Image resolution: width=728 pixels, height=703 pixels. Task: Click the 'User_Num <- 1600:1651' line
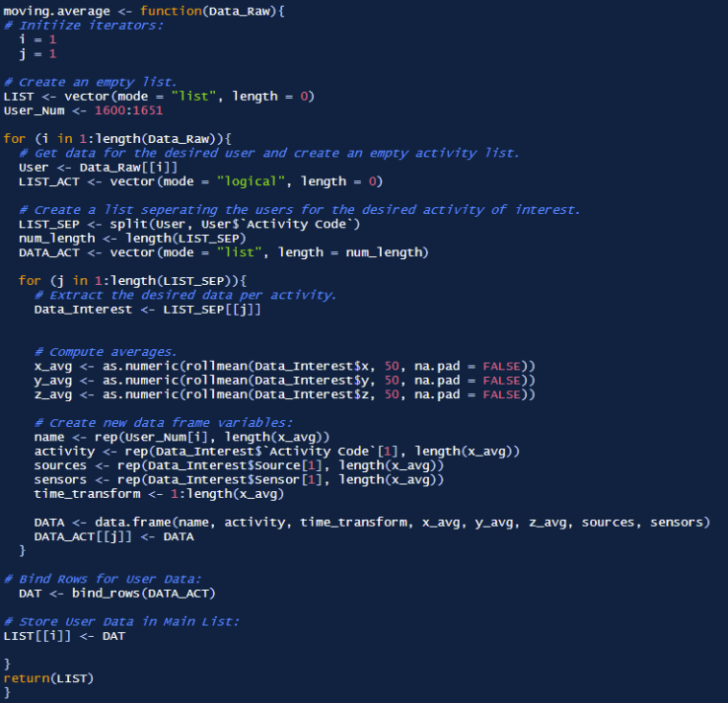coord(83,110)
